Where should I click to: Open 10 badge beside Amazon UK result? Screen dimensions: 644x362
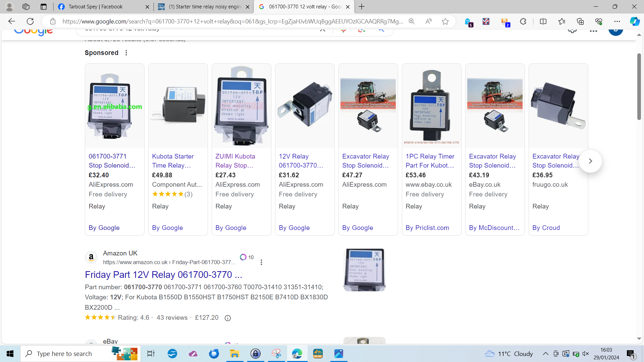247,257
